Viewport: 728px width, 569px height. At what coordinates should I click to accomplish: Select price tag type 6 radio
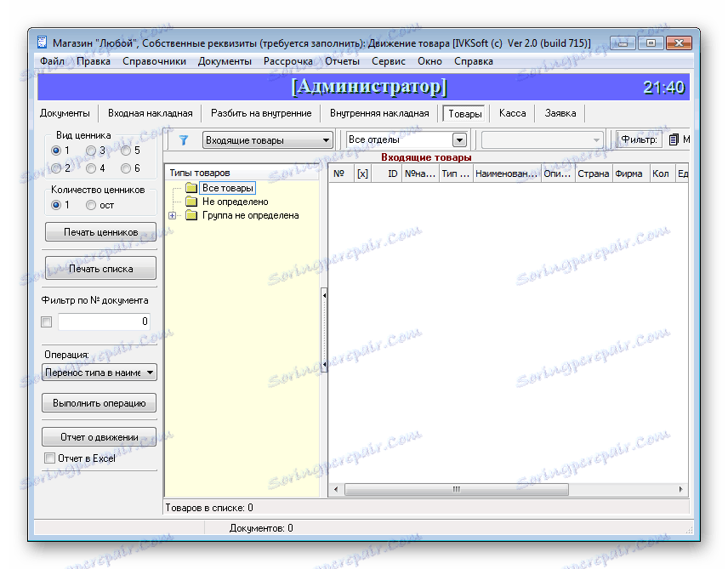(126, 168)
